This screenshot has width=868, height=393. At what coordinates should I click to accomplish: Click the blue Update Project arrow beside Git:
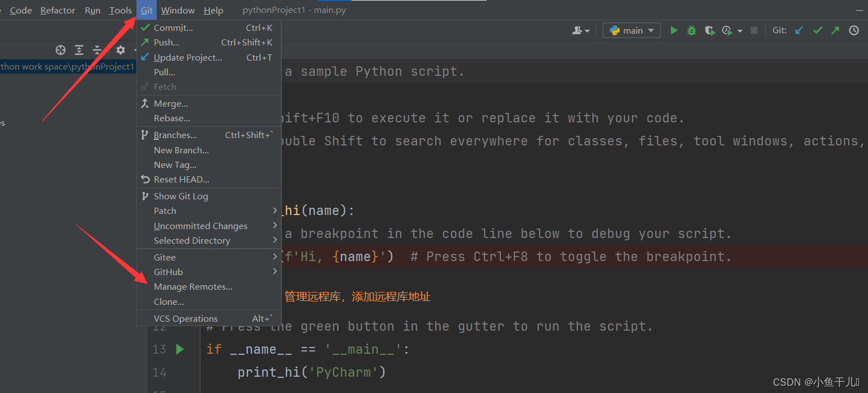[x=800, y=30]
